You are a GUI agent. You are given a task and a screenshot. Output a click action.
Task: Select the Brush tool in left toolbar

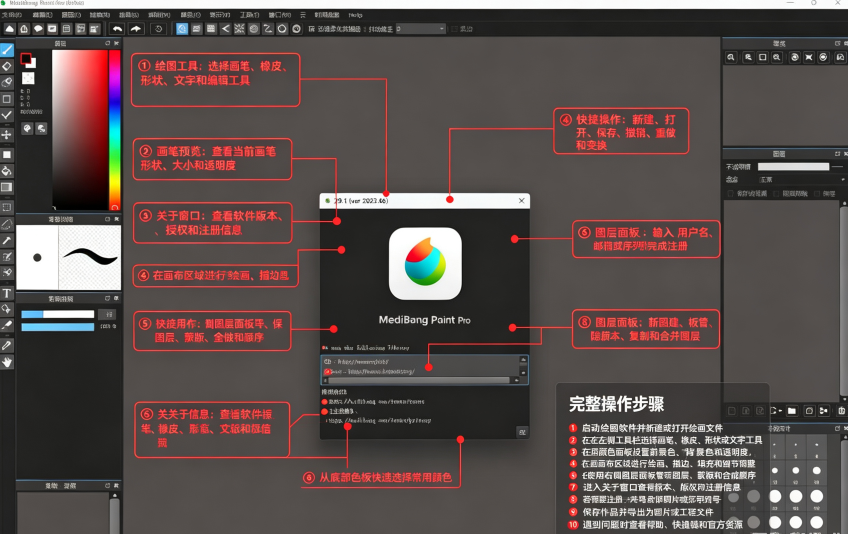6,50
